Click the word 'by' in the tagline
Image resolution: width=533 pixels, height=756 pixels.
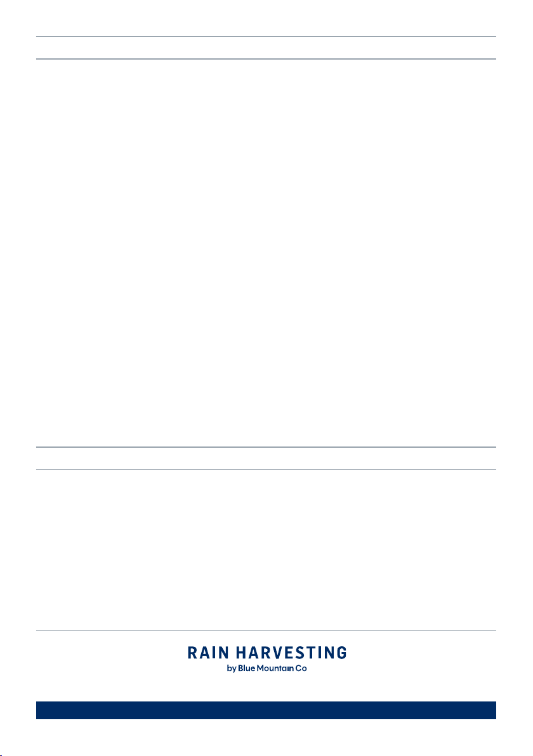pyautogui.click(x=232, y=668)
